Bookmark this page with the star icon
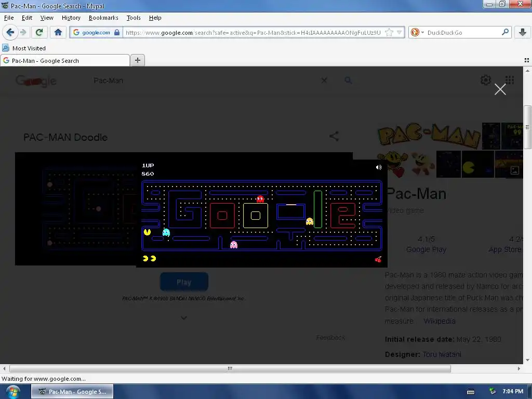Screen dimensions: 532x399 389,33
